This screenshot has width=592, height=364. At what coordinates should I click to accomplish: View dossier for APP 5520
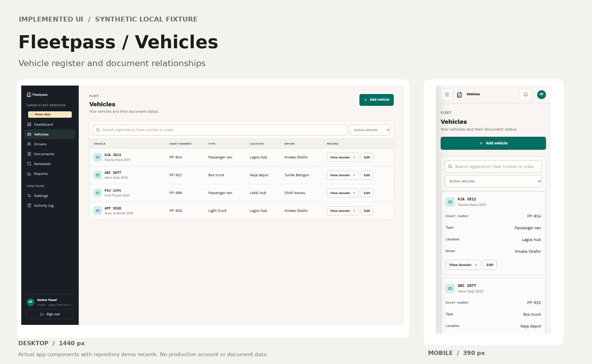pos(343,211)
